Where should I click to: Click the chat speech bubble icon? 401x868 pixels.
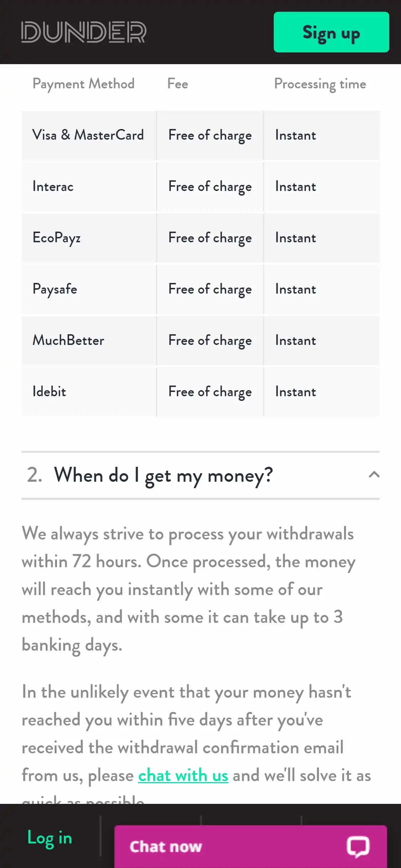coord(358,846)
